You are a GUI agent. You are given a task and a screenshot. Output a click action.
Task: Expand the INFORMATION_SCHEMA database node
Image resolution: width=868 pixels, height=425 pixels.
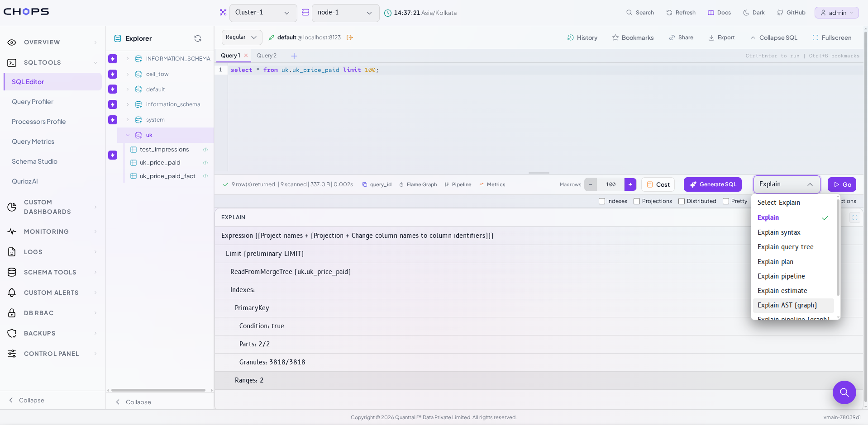coord(128,59)
